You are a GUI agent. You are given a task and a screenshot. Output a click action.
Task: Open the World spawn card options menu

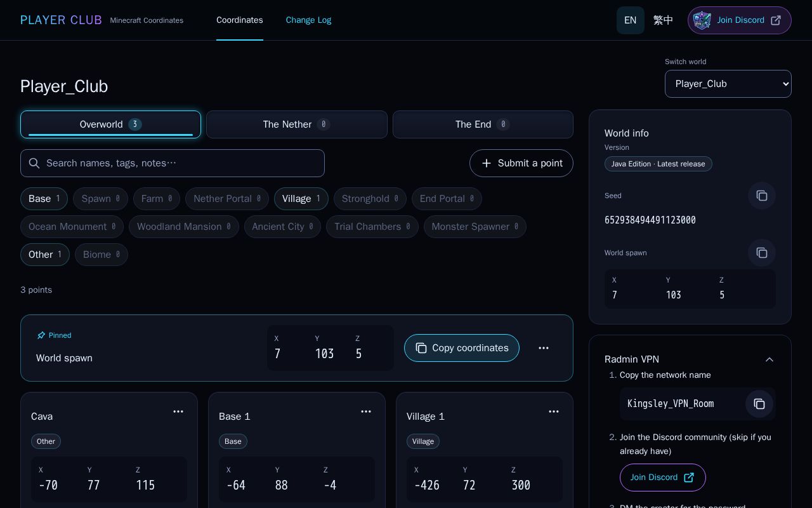click(x=544, y=348)
